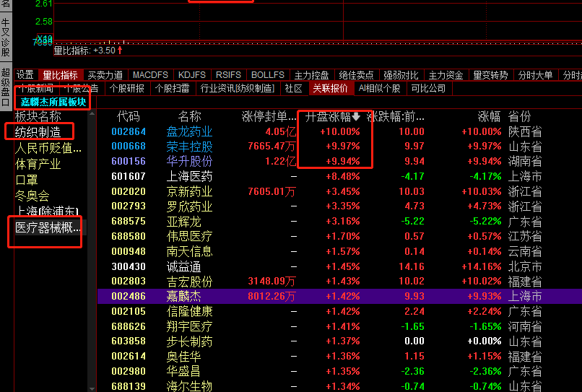Sort by the 代码 column header
This screenshot has width=582, height=392.
point(129,116)
